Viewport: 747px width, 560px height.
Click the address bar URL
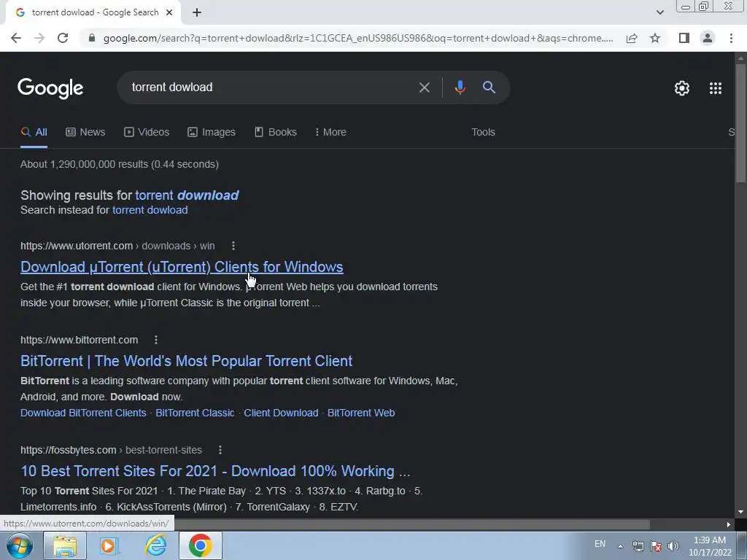tap(357, 38)
